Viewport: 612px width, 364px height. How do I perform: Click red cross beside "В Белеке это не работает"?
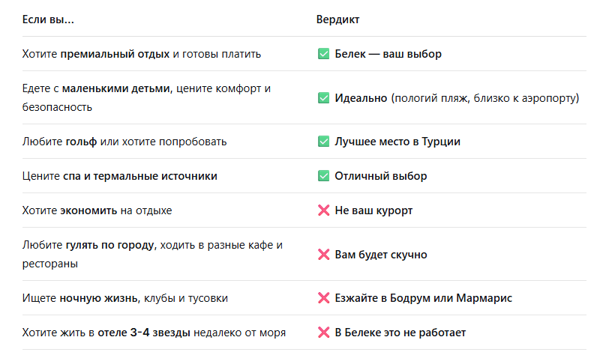coord(324,333)
